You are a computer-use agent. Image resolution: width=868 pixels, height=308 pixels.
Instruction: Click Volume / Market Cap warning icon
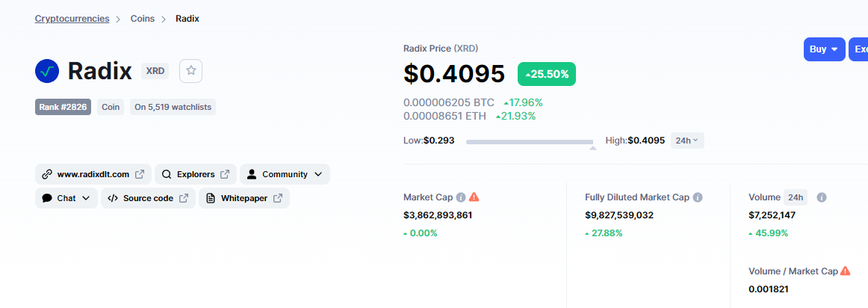(846, 271)
